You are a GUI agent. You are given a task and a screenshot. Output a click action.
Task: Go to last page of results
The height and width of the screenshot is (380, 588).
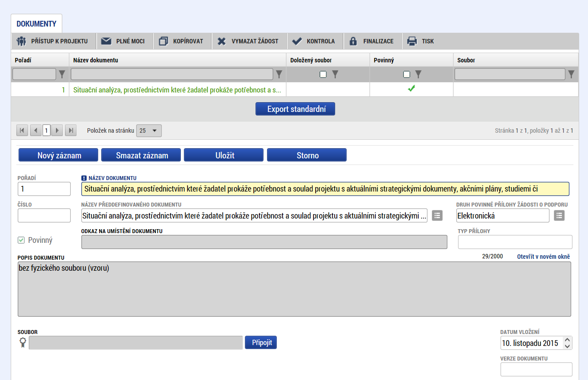click(x=71, y=131)
